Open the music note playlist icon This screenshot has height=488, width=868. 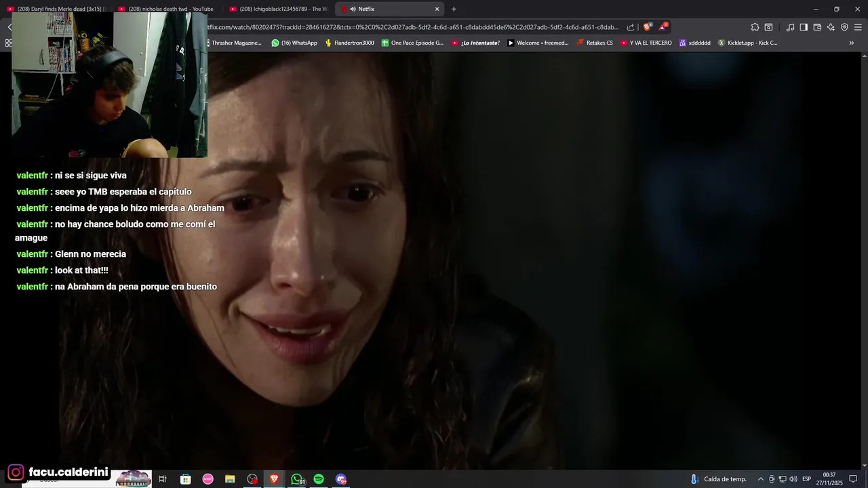click(790, 27)
